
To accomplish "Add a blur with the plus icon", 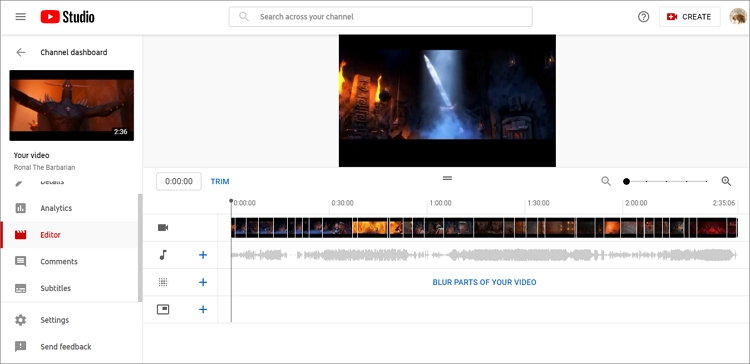I will point(203,282).
